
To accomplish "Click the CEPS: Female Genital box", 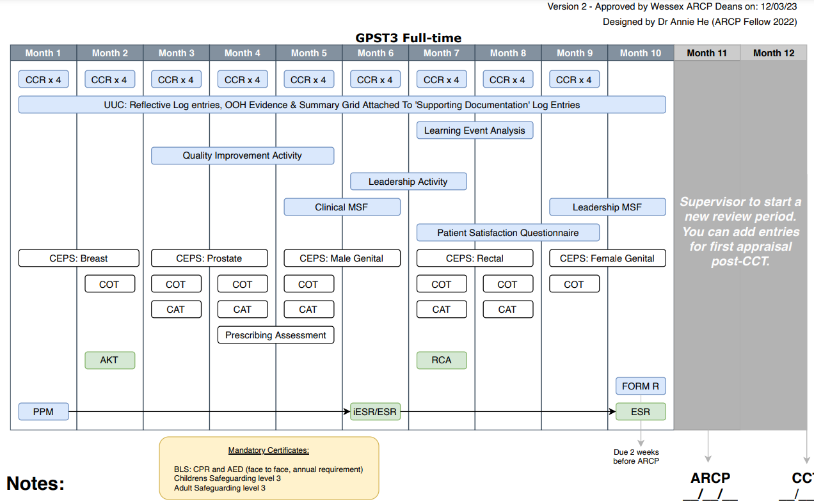I will tap(607, 258).
